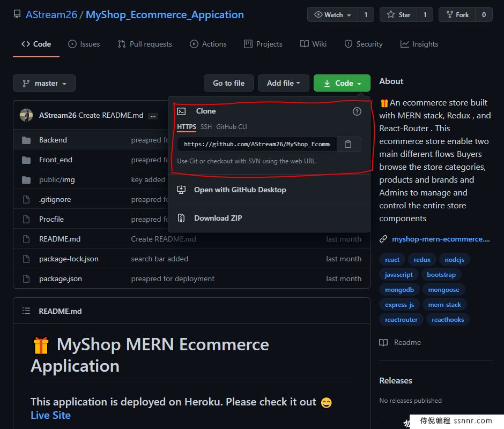This screenshot has height=429, width=504.
Task: Open the Watch notifications dropdown
Action: (x=332, y=15)
